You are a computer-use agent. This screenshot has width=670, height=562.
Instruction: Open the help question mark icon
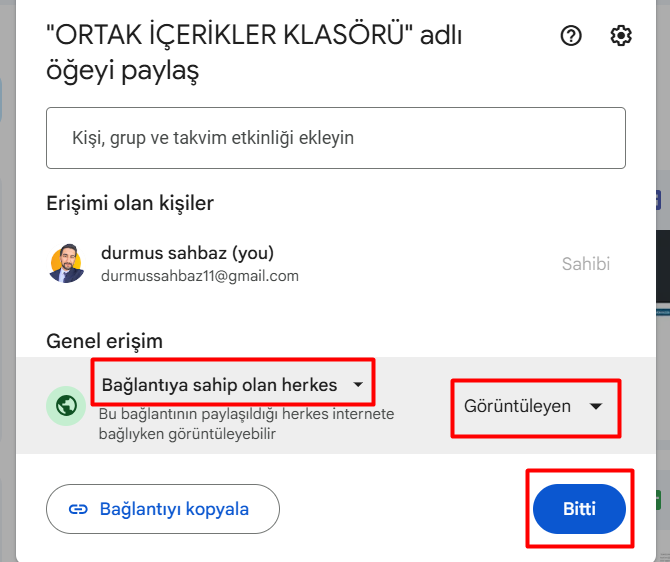pos(571,36)
